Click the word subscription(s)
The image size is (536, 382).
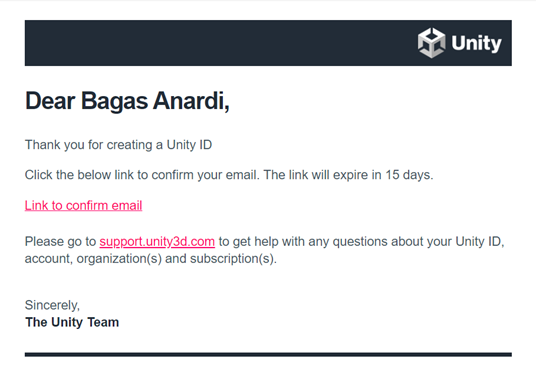233,259
